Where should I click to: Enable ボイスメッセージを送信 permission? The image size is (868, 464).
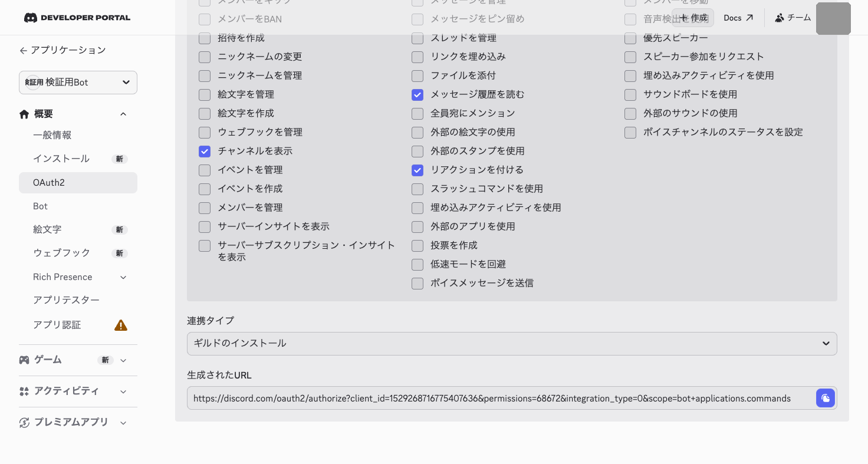(417, 283)
